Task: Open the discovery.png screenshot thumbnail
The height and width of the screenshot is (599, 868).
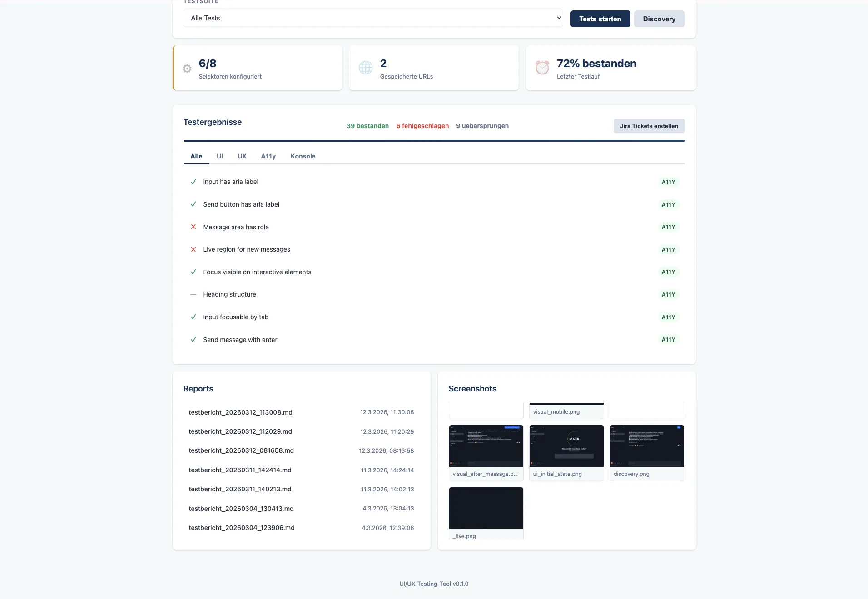Action: (x=647, y=446)
